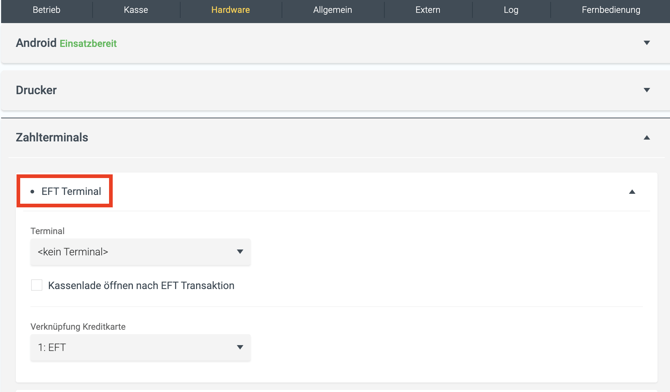Open the Betrieb tab

point(46,10)
